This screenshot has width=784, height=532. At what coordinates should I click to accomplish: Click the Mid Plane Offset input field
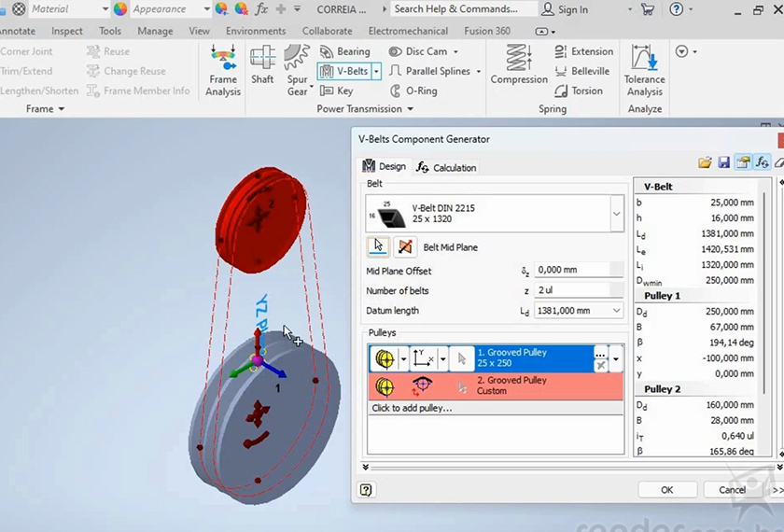pyautogui.click(x=571, y=270)
